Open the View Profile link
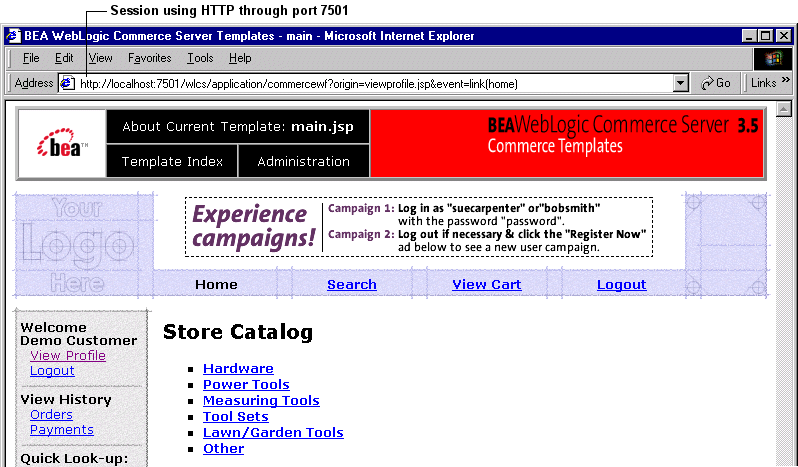 coord(68,356)
